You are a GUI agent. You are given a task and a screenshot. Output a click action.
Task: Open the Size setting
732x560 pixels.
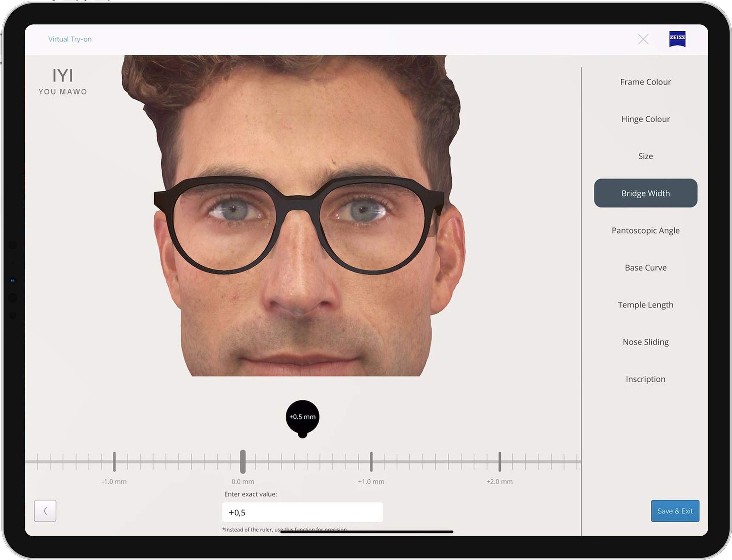(645, 156)
